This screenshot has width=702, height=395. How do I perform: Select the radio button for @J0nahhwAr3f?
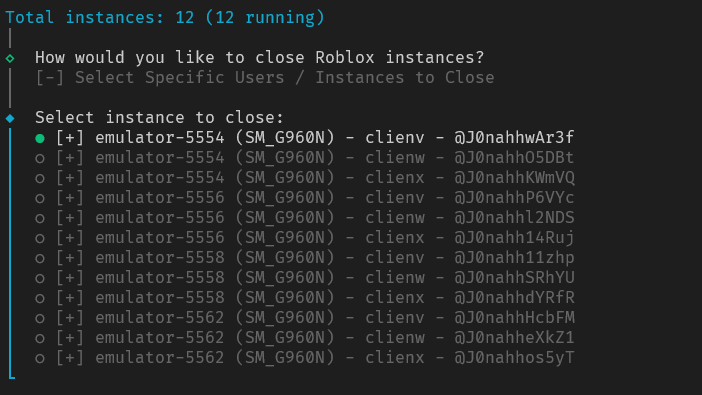40,138
